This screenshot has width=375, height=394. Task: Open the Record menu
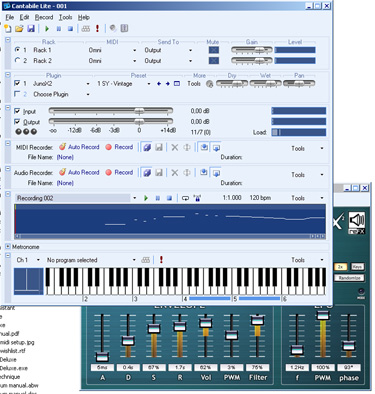pyautogui.click(x=44, y=17)
